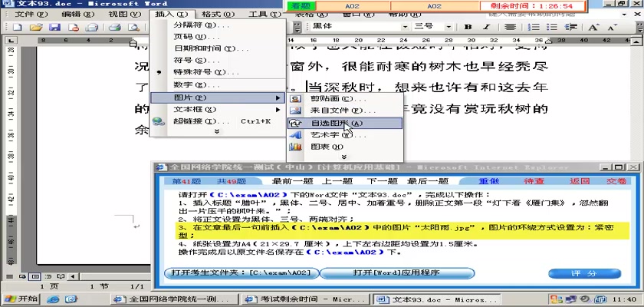This screenshot has height=307, width=644.
Task: Click the help search input field
Action: tap(554, 15)
